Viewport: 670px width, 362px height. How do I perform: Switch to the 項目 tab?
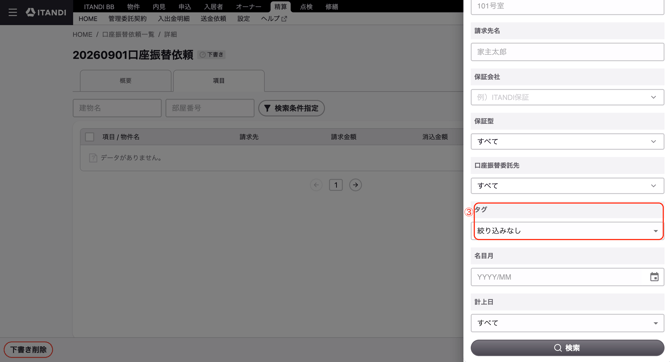[219, 81]
